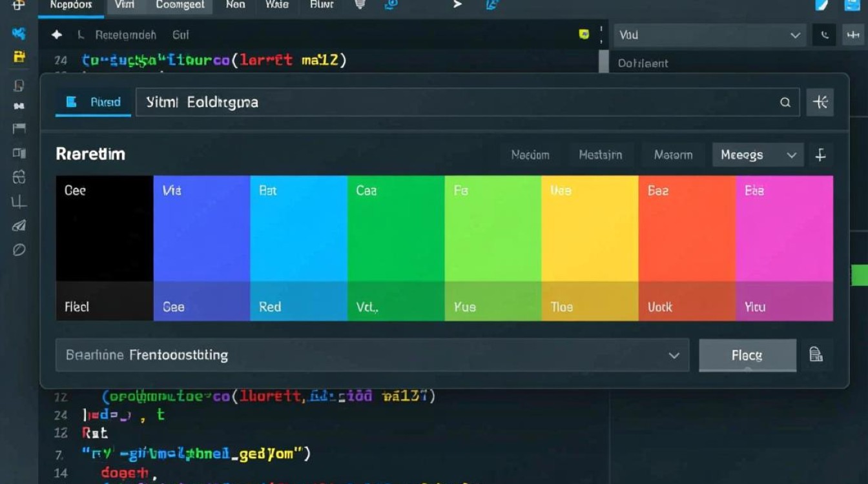Screen dimensions: 868x484
Task: Choose the green Caa color swatch
Action: click(395, 229)
